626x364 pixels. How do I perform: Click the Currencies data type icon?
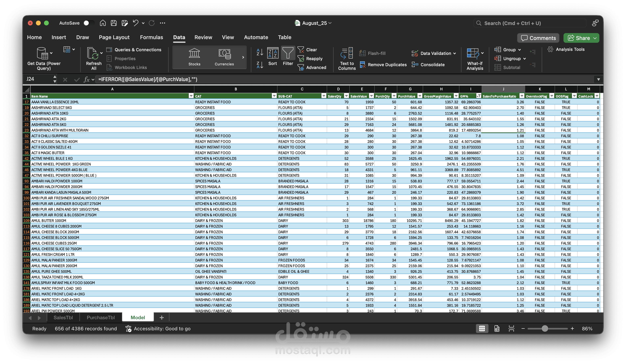click(x=224, y=57)
